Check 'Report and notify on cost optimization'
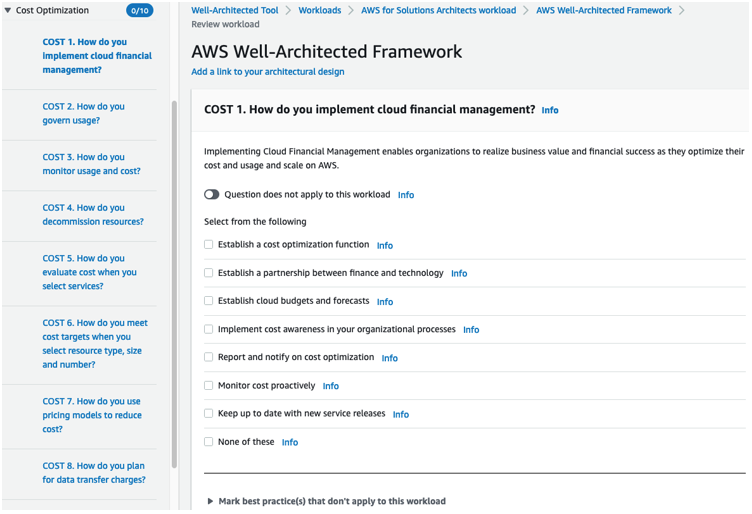The image size is (752, 514). [x=208, y=357]
